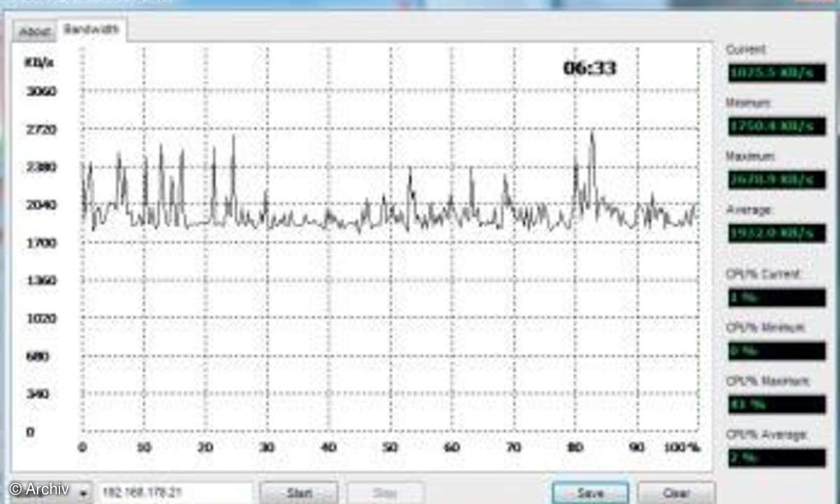The image size is (840, 504).
Task: Click the KB/s axis unit label
Action: point(39,62)
